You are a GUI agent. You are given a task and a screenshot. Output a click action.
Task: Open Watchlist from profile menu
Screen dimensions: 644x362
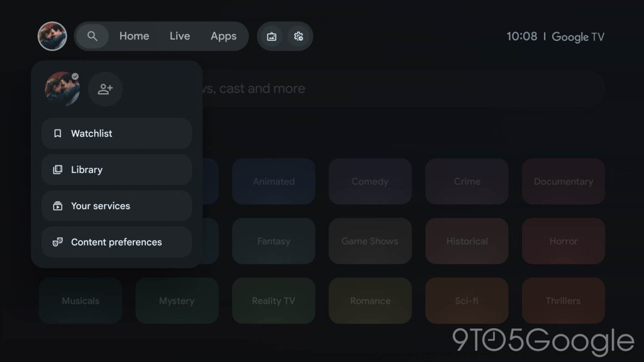pos(116,133)
